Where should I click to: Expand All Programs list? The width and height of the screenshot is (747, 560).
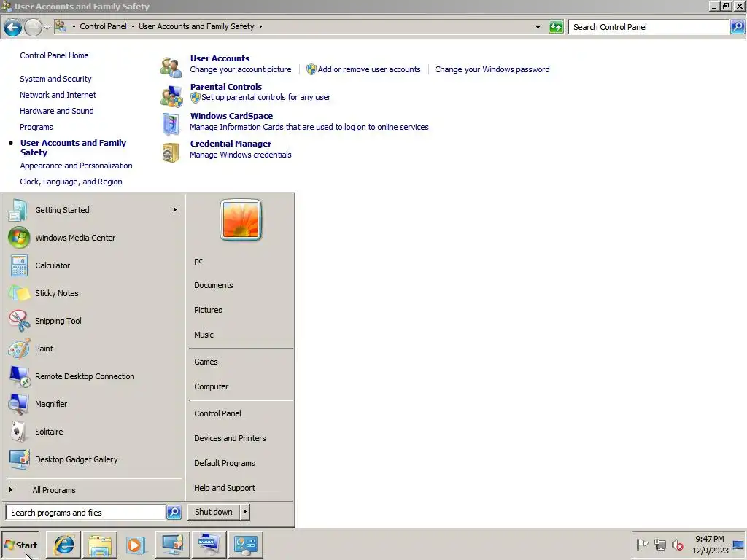54,490
